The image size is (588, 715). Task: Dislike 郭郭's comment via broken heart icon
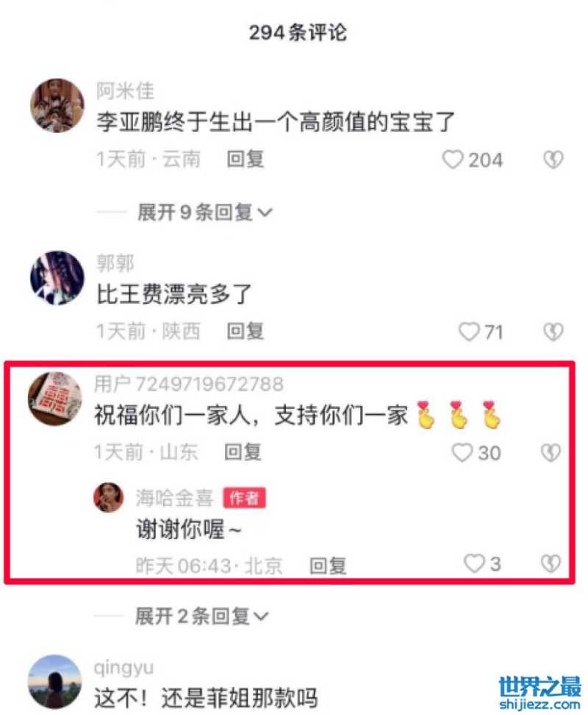[553, 332]
